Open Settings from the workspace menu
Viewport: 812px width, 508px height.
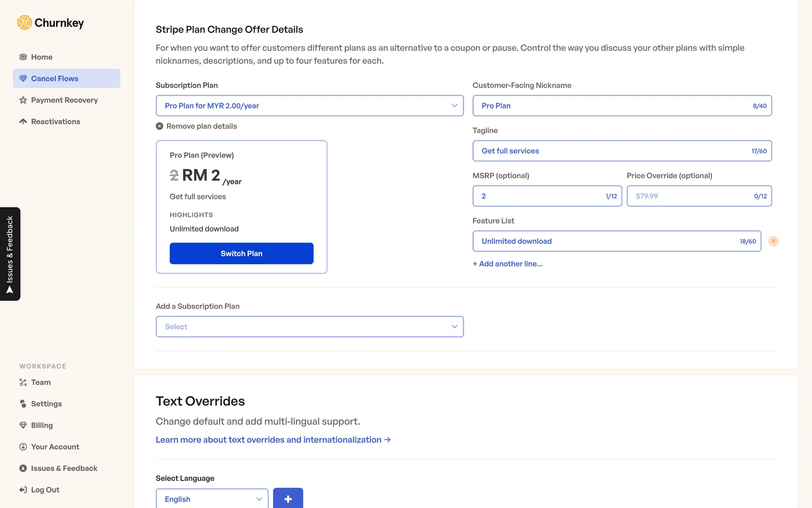pos(47,404)
